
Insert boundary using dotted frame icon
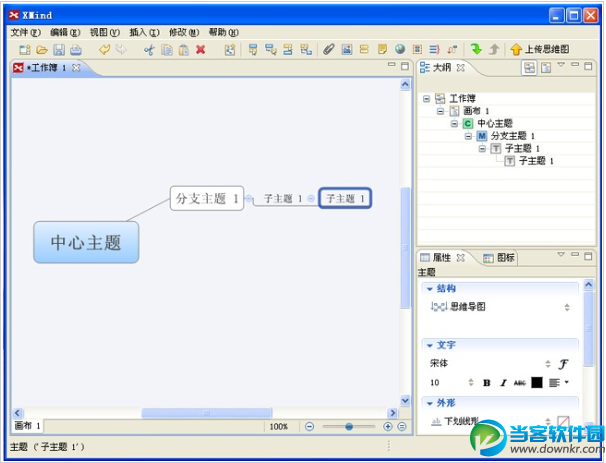click(x=417, y=49)
